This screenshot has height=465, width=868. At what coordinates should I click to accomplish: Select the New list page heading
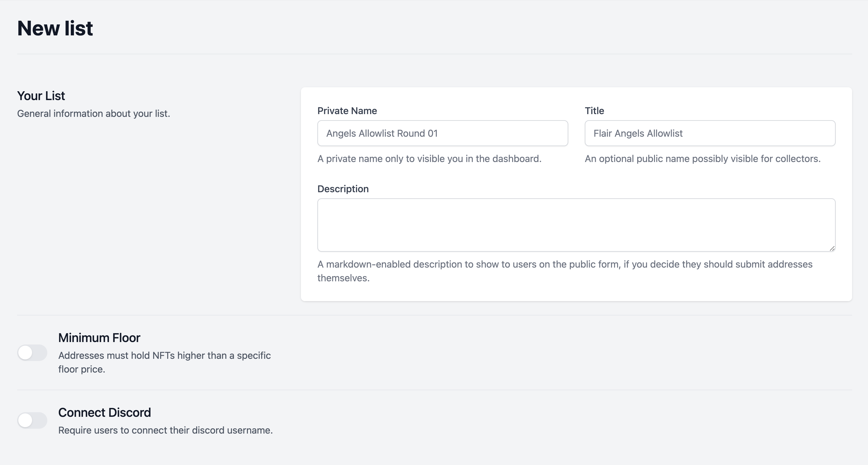click(x=55, y=28)
